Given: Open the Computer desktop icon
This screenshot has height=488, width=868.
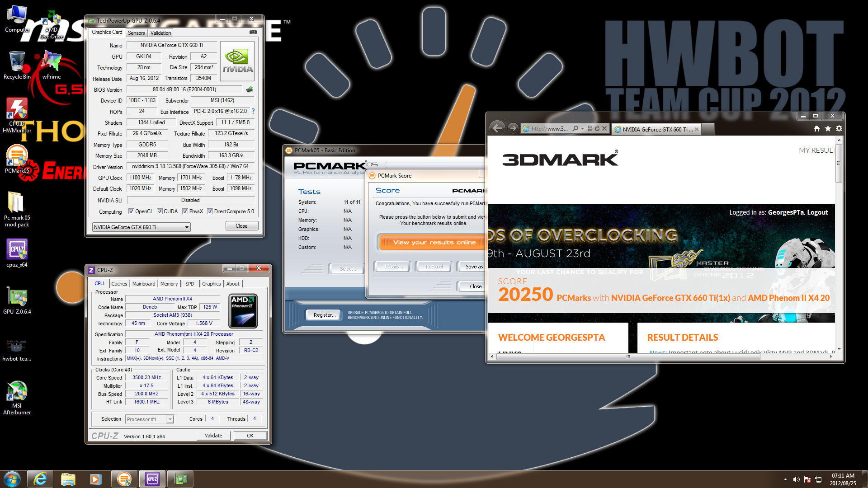Looking at the screenshot, I should coord(17,19).
